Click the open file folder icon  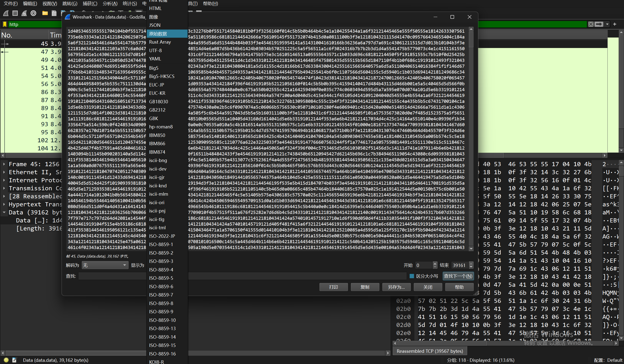coord(45,13)
